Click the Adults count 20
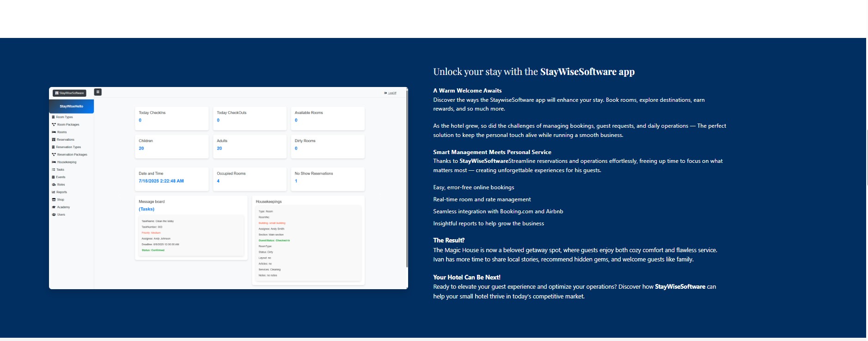868x341 pixels. click(220, 149)
